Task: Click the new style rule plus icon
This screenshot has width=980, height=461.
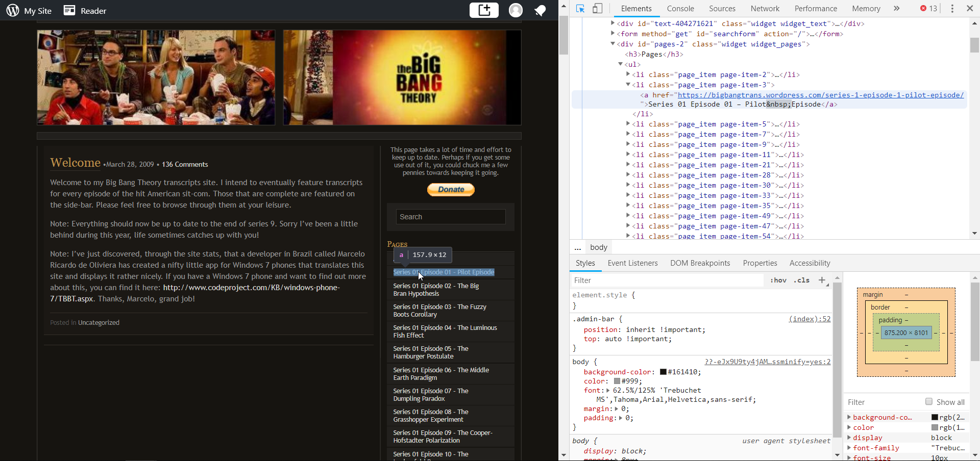Action: 822,280
